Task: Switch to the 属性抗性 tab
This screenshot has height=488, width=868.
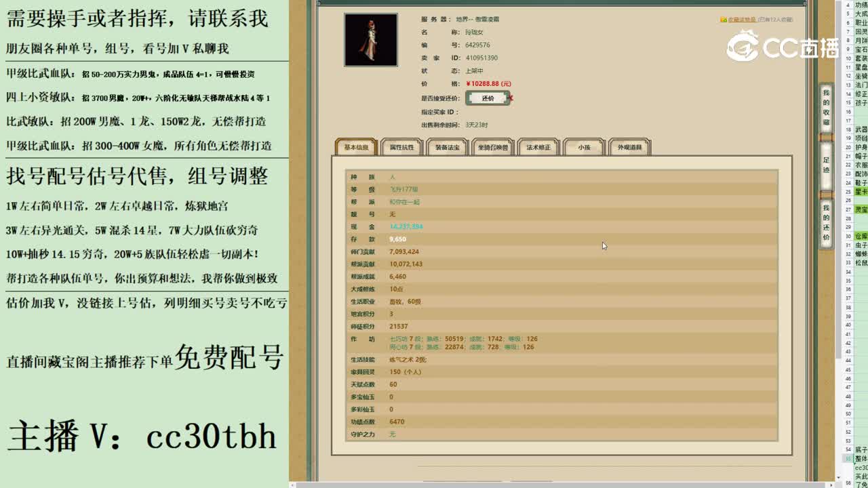Action: pyautogui.click(x=401, y=146)
